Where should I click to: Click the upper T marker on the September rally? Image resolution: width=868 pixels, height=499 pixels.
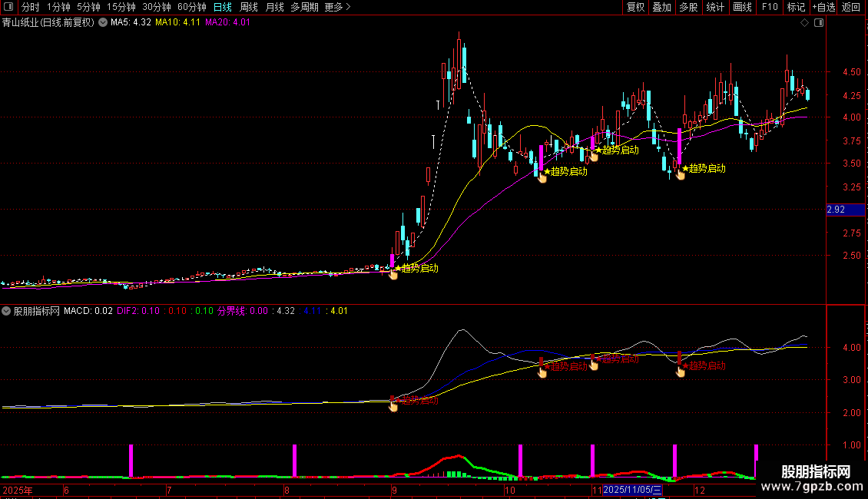[x=438, y=104]
